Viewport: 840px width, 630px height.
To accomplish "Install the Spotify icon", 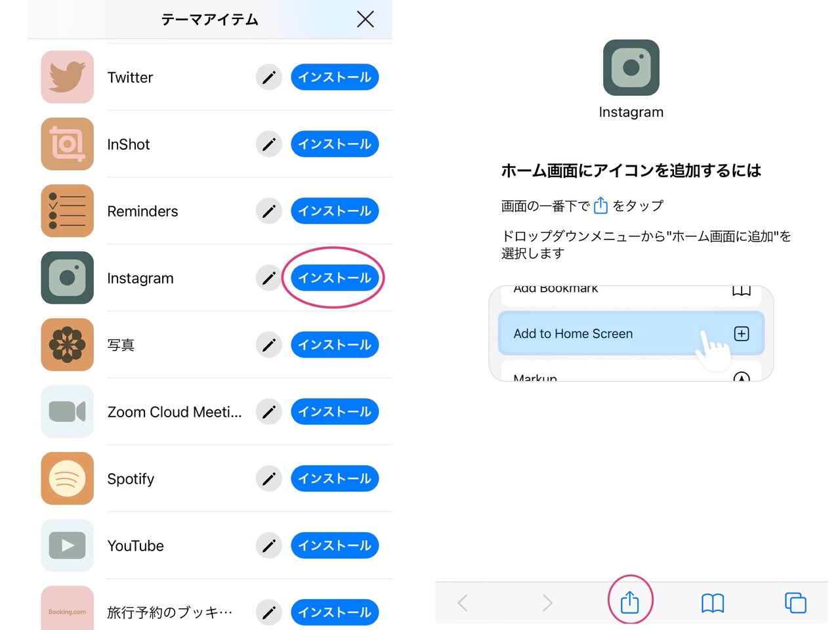I will (x=335, y=479).
